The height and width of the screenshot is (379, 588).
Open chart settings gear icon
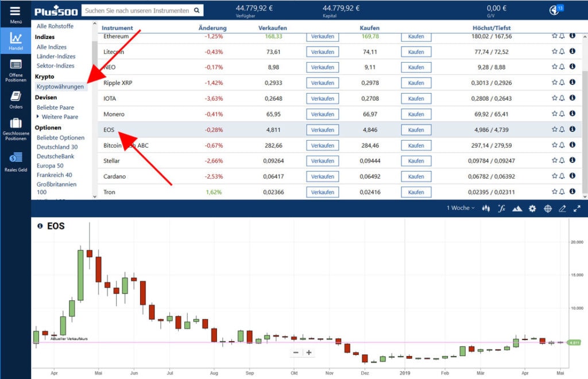click(x=532, y=208)
